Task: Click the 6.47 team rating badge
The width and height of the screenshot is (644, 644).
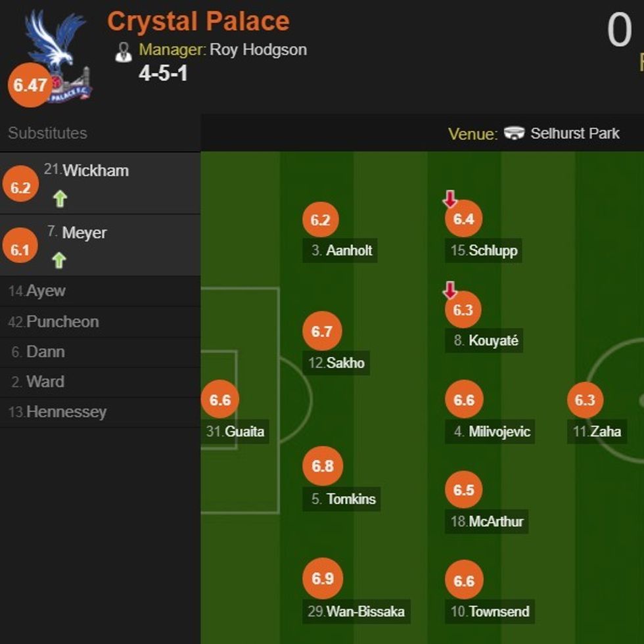Action: coord(30,85)
